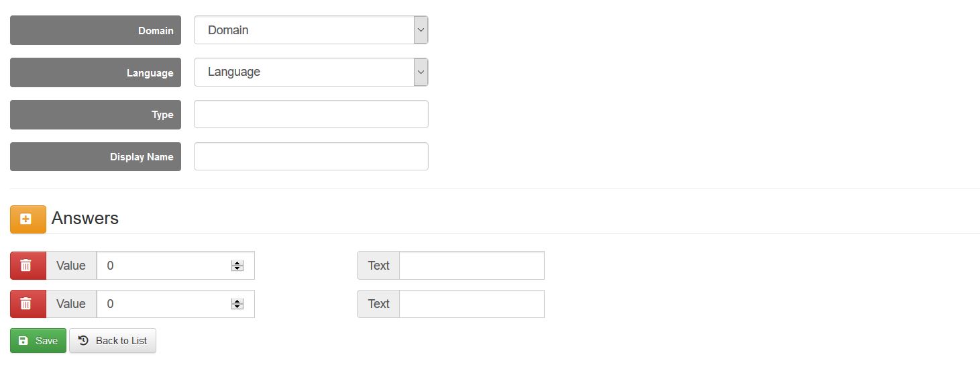Image resolution: width=980 pixels, height=369 pixels.
Task: Open the Domain dropdown
Action: click(x=311, y=30)
